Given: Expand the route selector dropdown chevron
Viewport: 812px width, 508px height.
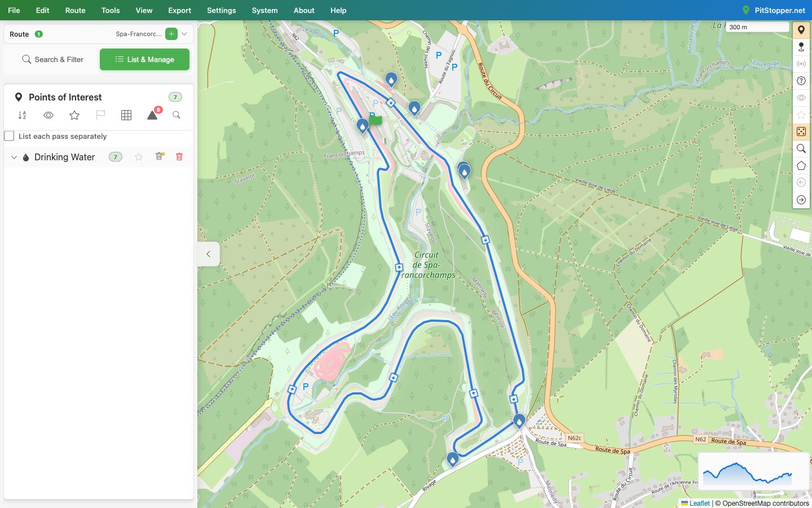Looking at the screenshot, I should click(x=184, y=34).
